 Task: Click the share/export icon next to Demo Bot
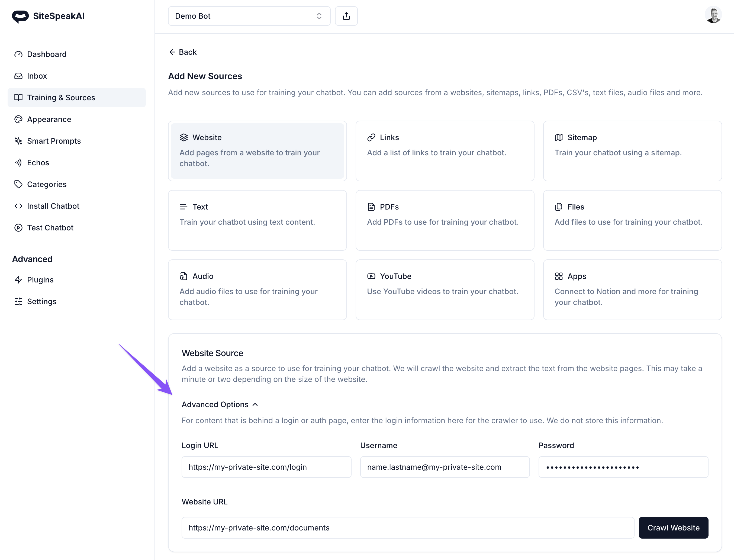[x=346, y=16]
